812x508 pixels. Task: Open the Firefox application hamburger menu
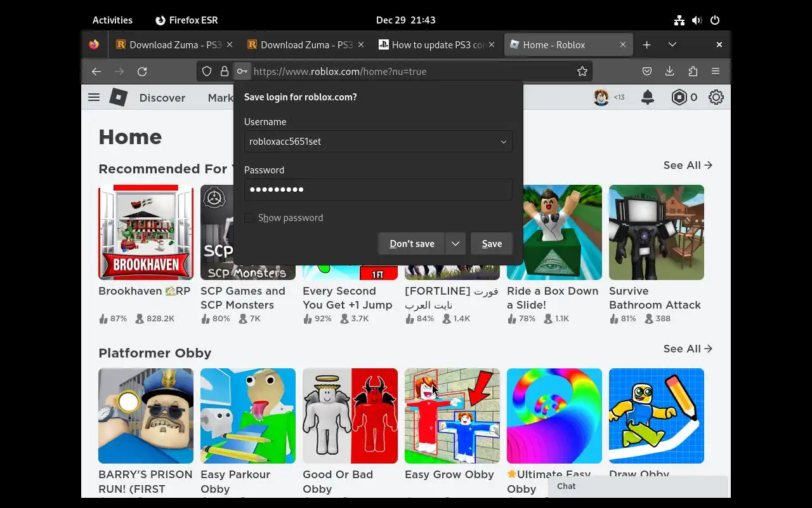pos(716,72)
